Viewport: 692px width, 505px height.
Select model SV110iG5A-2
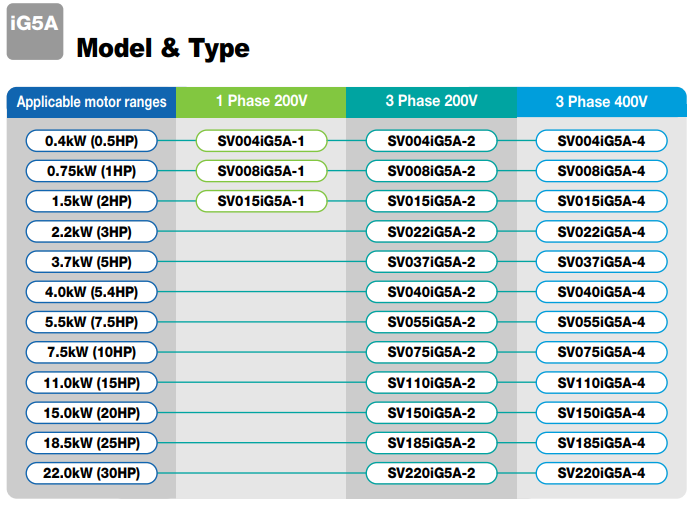point(431,382)
